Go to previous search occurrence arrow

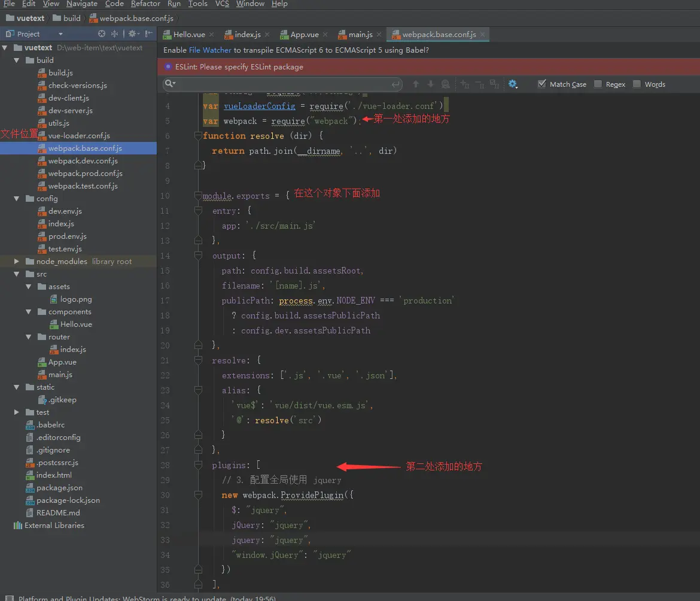pyautogui.click(x=416, y=84)
